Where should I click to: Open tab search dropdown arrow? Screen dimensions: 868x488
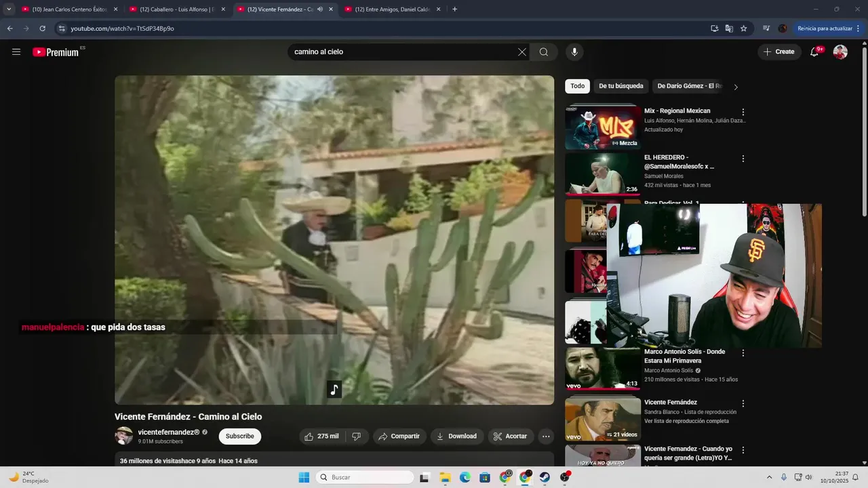pos(9,9)
